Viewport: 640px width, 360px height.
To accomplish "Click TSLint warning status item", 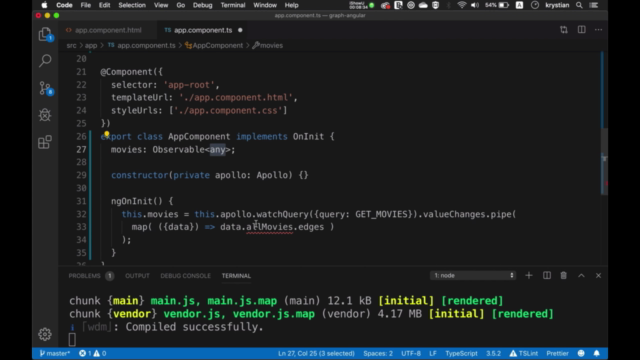I will pos(524,353).
